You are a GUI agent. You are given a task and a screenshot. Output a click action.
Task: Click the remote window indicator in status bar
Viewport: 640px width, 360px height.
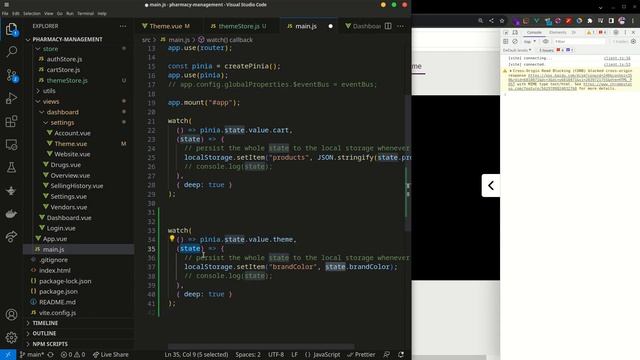tap(8, 355)
